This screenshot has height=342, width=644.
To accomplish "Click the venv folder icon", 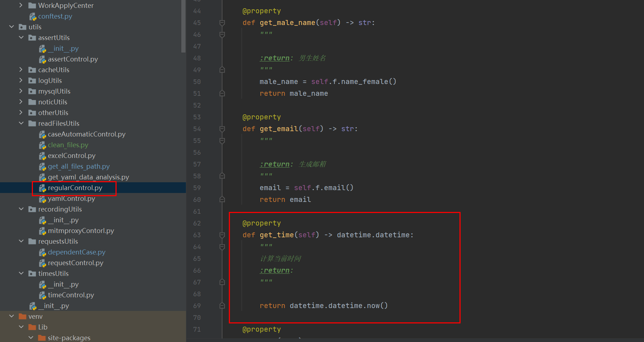I will point(23,316).
